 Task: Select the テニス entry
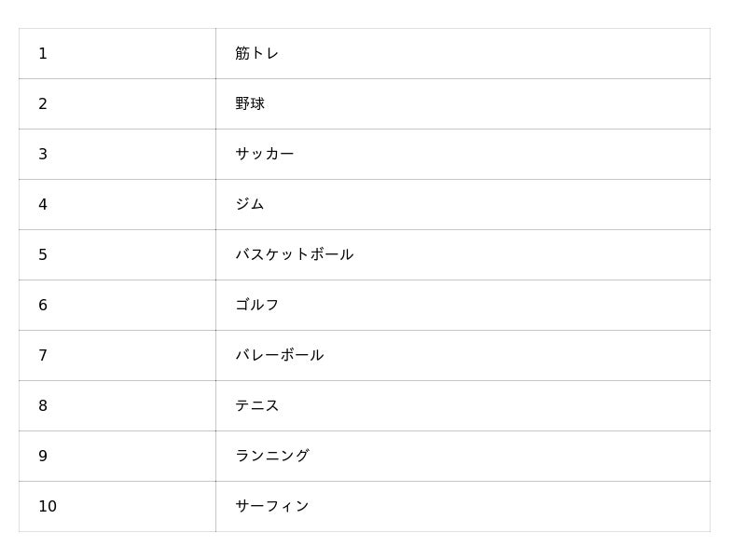[x=257, y=406]
